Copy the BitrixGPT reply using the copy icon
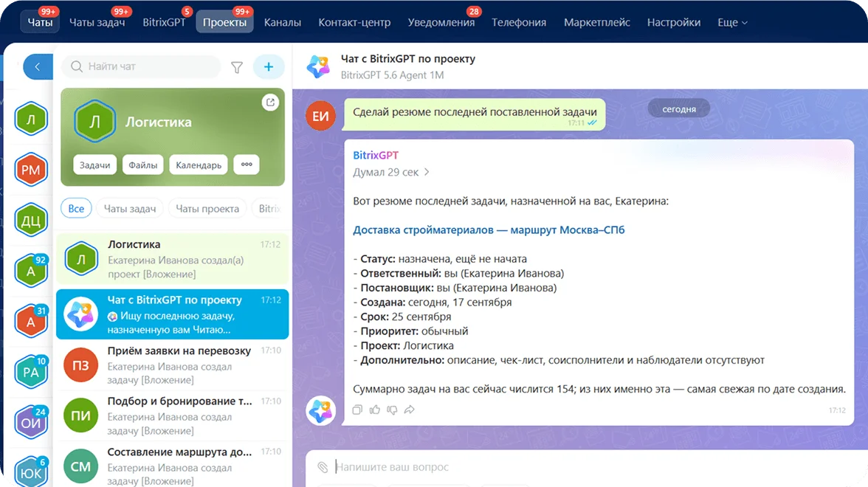The height and width of the screenshot is (487, 868). coord(357,410)
